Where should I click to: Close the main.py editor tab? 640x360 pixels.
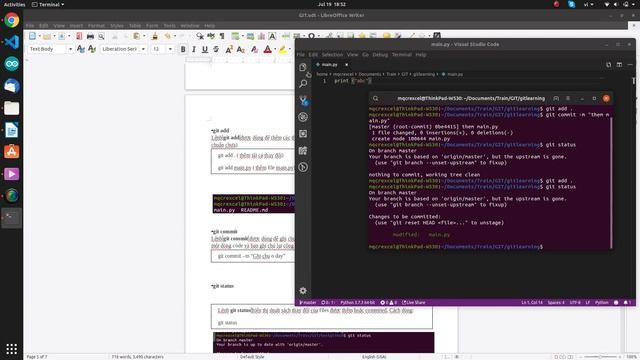pyautogui.click(x=346, y=64)
